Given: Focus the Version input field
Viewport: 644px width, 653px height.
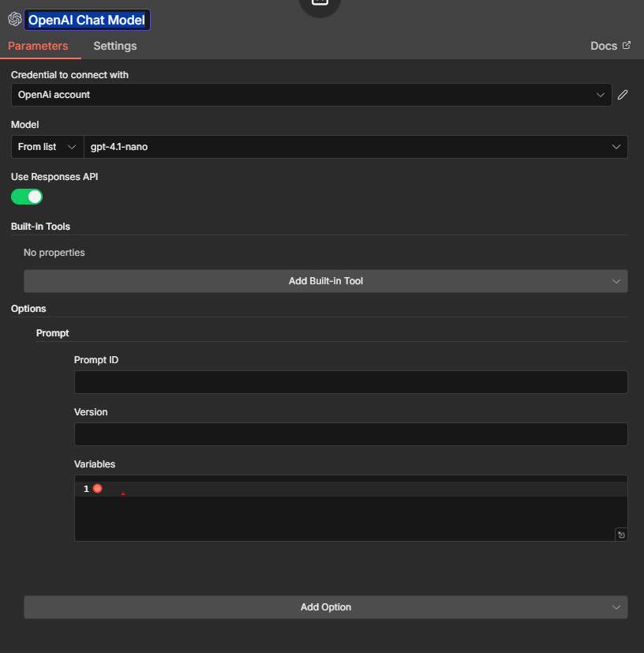Looking at the screenshot, I should (350, 434).
